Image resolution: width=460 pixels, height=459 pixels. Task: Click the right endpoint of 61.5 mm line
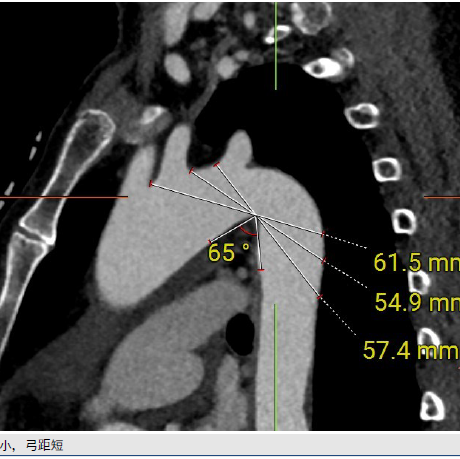coord(323,234)
